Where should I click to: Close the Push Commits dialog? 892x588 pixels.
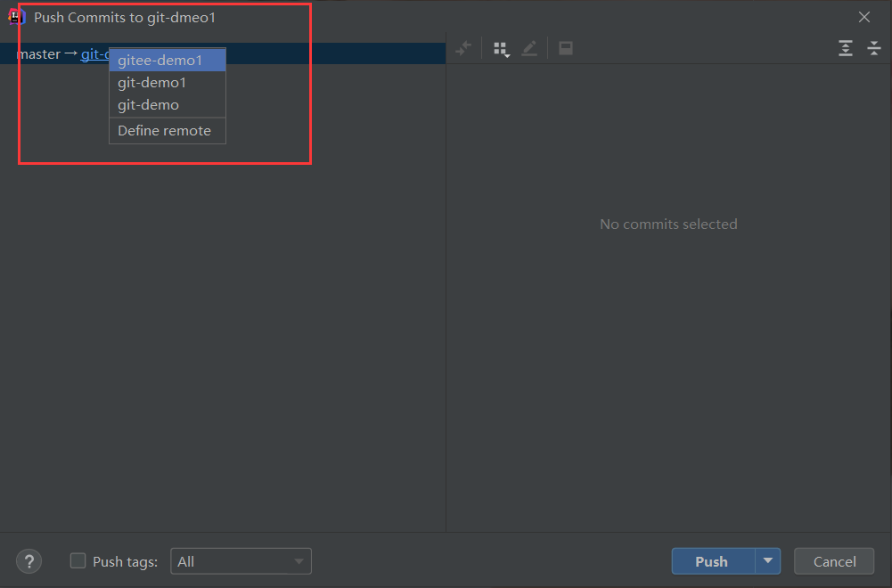click(864, 17)
